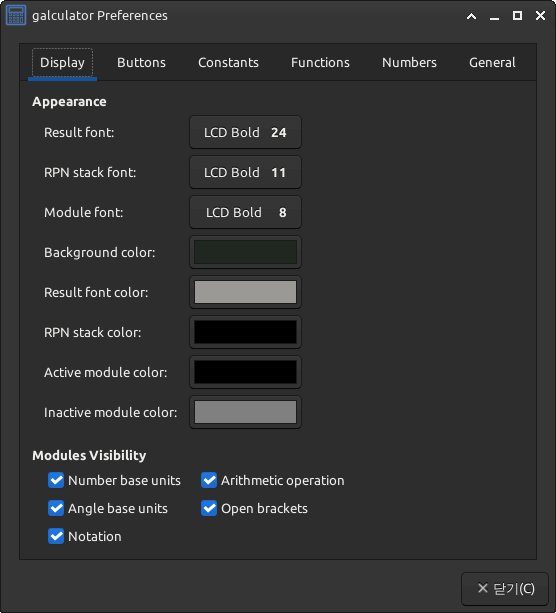This screenshot has width=556, height=613.
Task: Click the Background color: label
Action: coord(100,253)
